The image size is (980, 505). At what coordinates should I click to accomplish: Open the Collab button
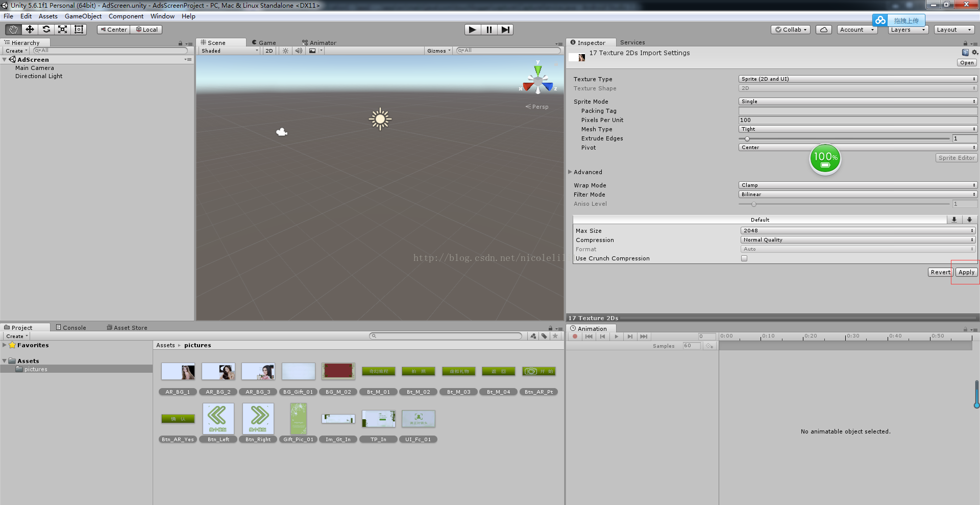[791, 30]
